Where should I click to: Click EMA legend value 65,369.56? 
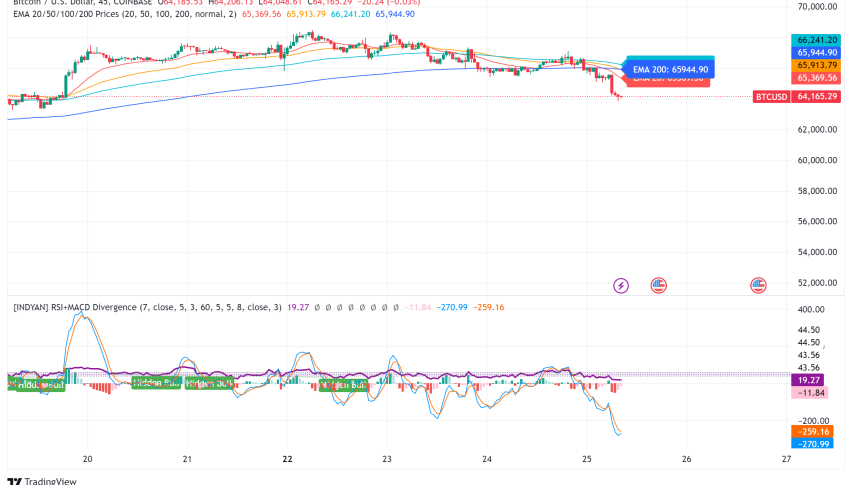coord(262,14)
